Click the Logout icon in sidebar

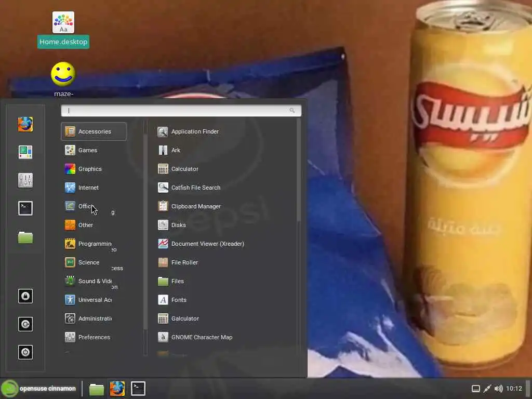(25, 324)
